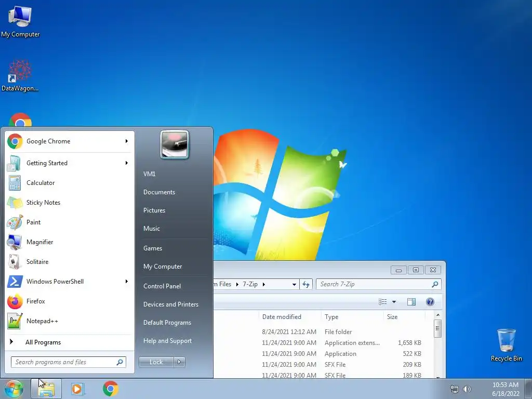Viewport: 532px width, 399px height.
Task: Click the DataWagon desktop shortcut
Action: click(20, 76)
